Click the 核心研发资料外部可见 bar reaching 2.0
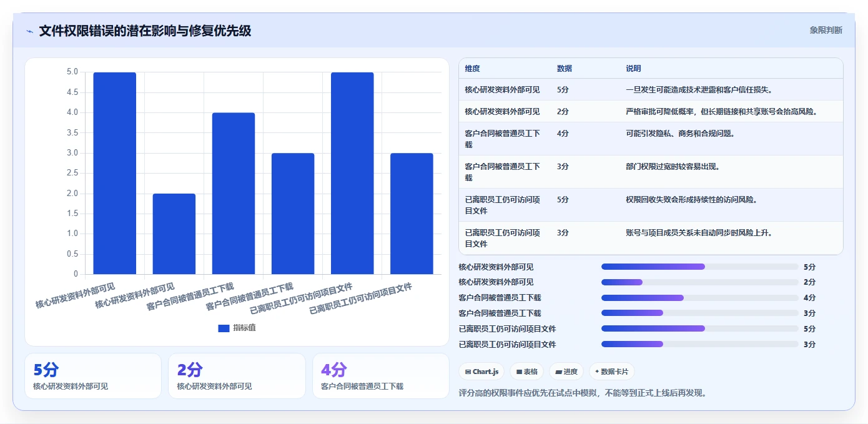Image resolution: width=868 pixels, height=424 pixels. click(x=174, y=234)
